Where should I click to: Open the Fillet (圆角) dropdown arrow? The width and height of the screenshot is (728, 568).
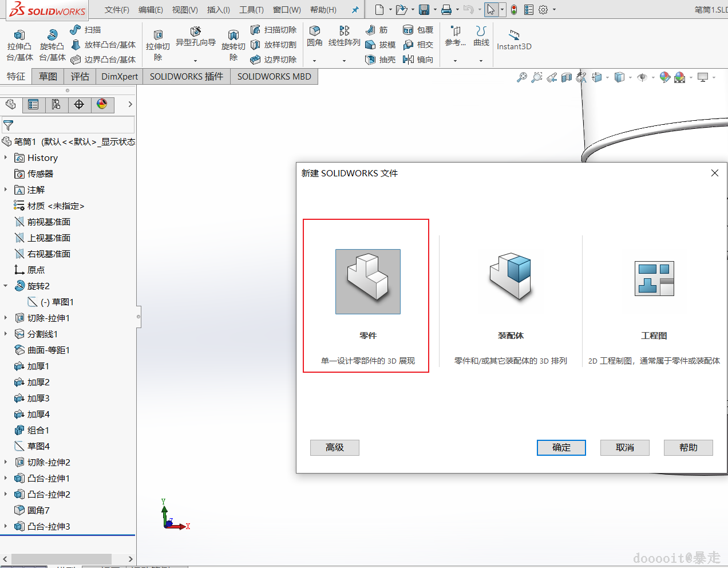click(x=314, y=61)
